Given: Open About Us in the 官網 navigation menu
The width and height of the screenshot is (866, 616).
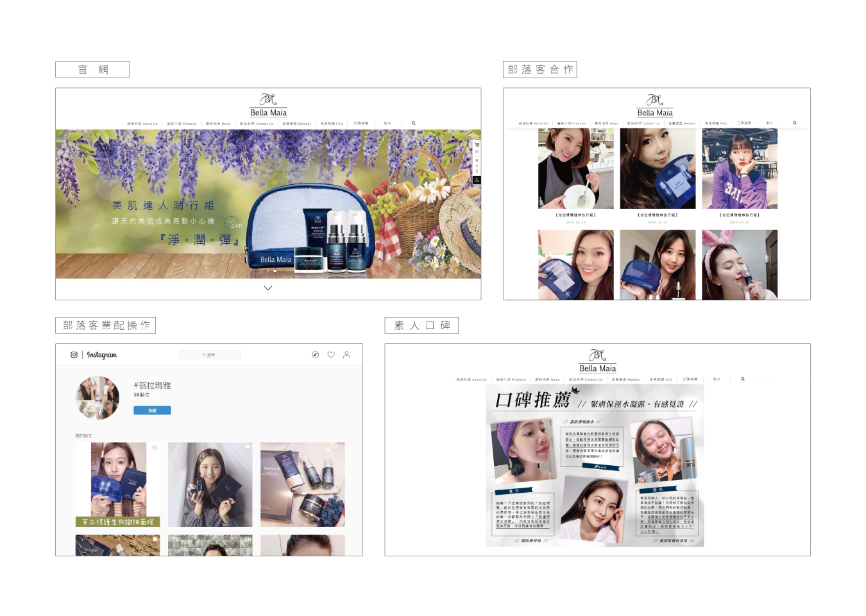Looking at the screenshot, I should [142, 124].
